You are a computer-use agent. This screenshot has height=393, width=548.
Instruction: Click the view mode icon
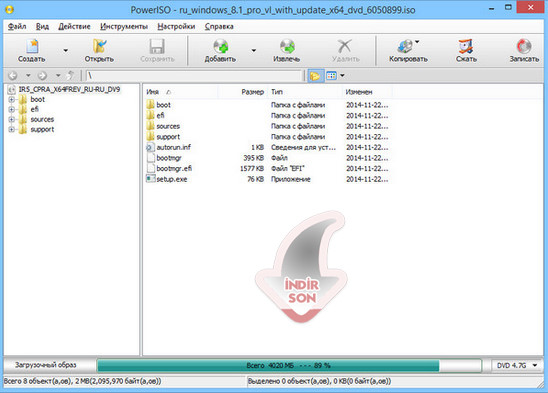point(331,76)
